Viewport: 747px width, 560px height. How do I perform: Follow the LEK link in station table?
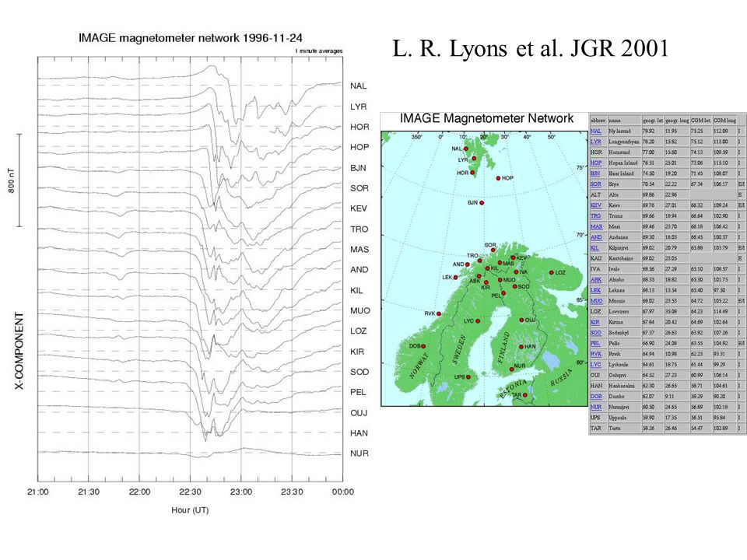tap(595, 290)
